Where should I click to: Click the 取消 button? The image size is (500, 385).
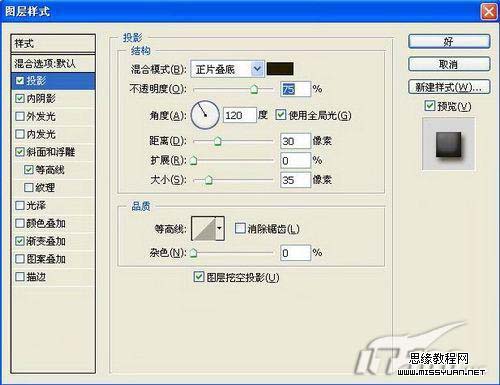pos(449,64)
